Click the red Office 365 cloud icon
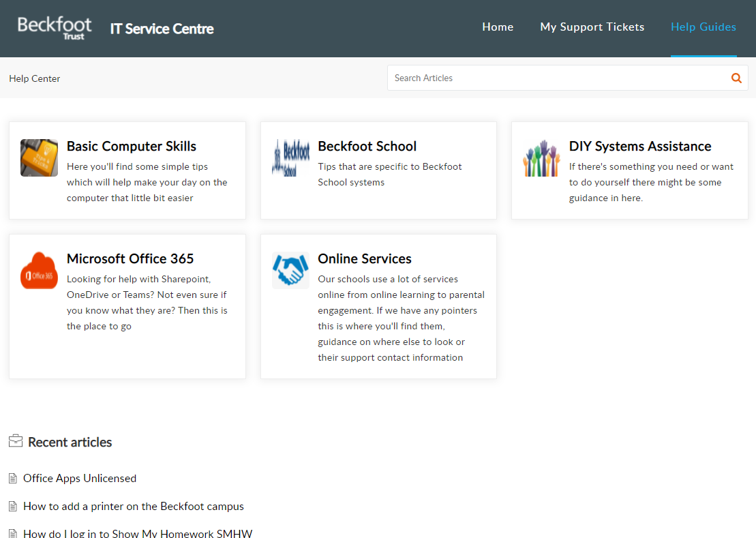This screenshot has height=538, width=756. pyautogui.click(x=39, y=271)
